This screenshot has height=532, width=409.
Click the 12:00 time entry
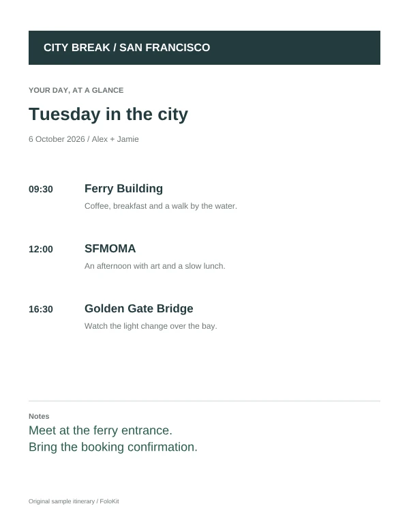point(41,250)
